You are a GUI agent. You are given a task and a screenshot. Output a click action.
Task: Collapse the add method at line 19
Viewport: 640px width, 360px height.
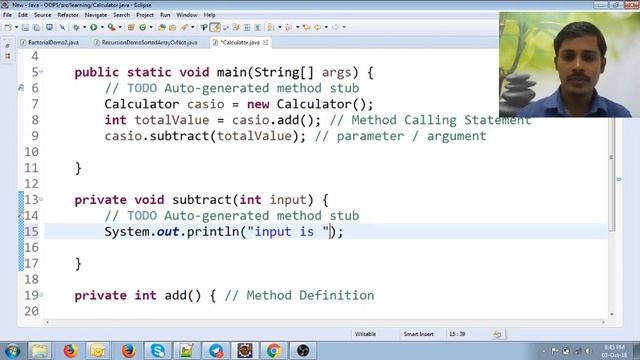point(42,295)
